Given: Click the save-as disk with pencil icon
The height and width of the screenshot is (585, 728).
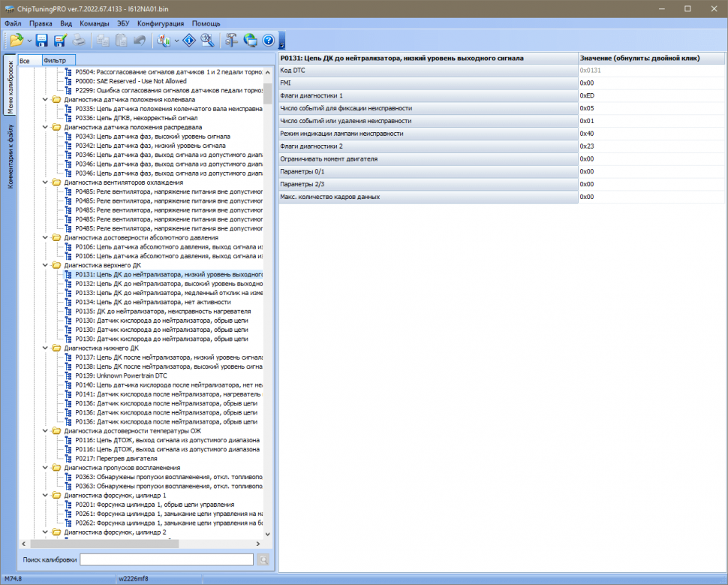Looking at the screenshot, I should click(x=60, y=41).
